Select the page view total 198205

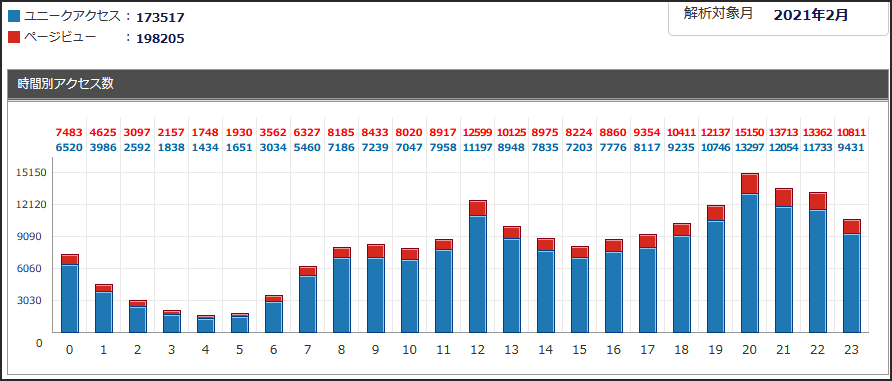click(160, 38)
